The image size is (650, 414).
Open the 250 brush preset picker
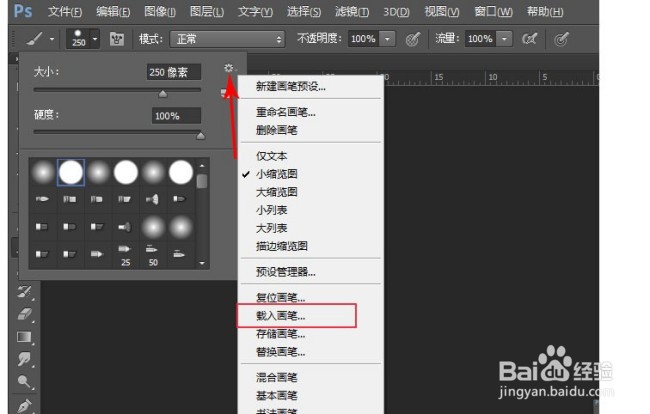[x=82, y=39]
